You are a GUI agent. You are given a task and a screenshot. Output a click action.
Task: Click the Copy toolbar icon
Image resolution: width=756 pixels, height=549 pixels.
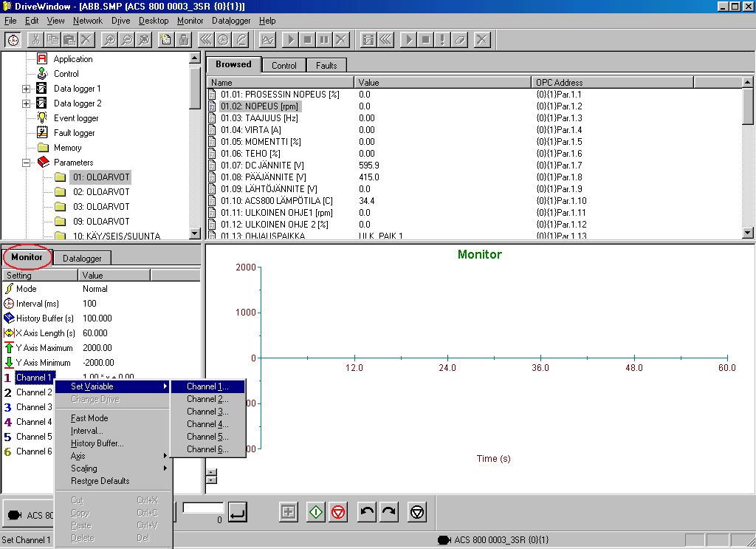coord(52,40)
